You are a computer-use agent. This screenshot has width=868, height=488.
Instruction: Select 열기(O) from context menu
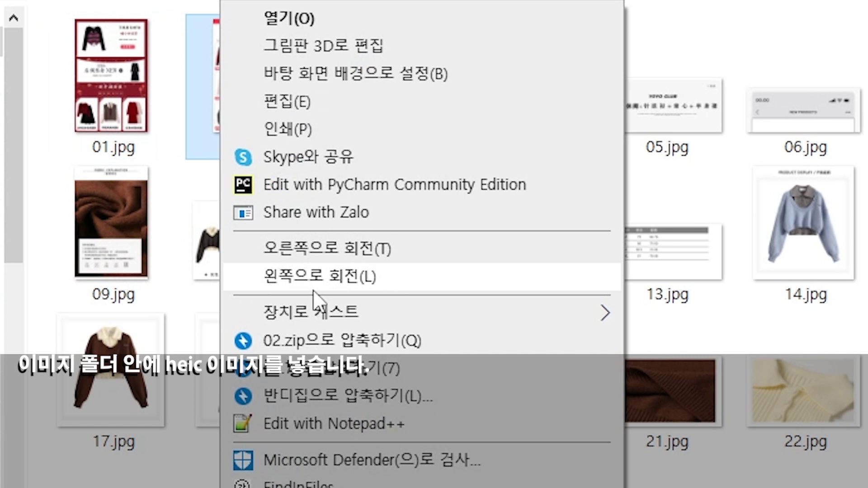(x=289, y=19)
